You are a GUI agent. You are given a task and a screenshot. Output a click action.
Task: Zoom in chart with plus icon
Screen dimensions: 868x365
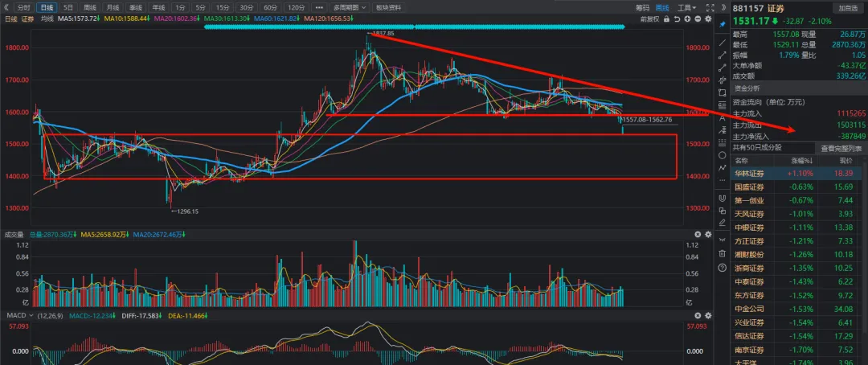pos(687,18)
